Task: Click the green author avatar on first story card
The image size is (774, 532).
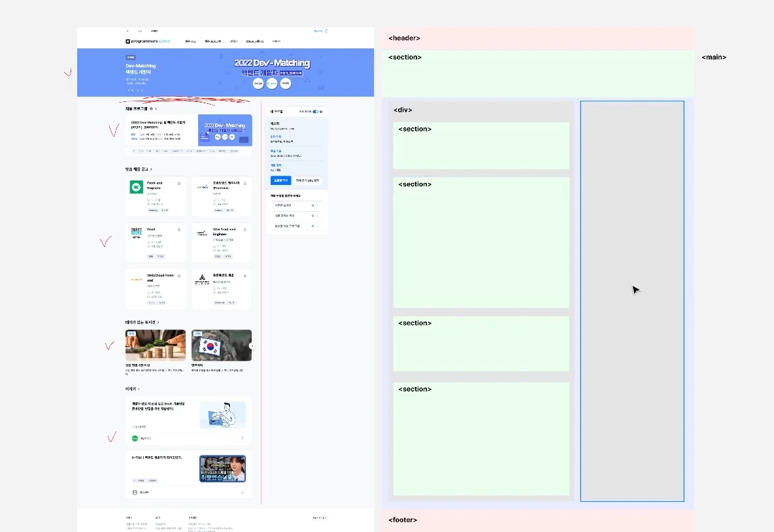Action: 135,439
